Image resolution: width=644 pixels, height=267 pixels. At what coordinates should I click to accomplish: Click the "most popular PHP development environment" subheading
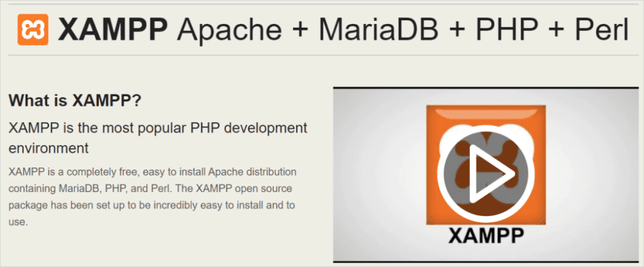(158, 128)
